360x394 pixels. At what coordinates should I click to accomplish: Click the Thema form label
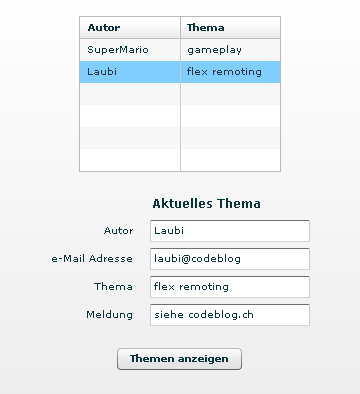pyautogui.click(x=113, y=287)
